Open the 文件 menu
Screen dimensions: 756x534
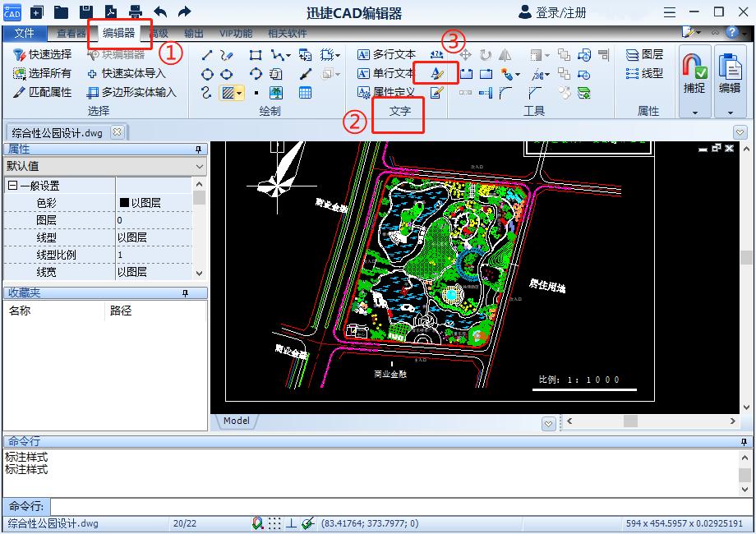click(x=25, y=34)
